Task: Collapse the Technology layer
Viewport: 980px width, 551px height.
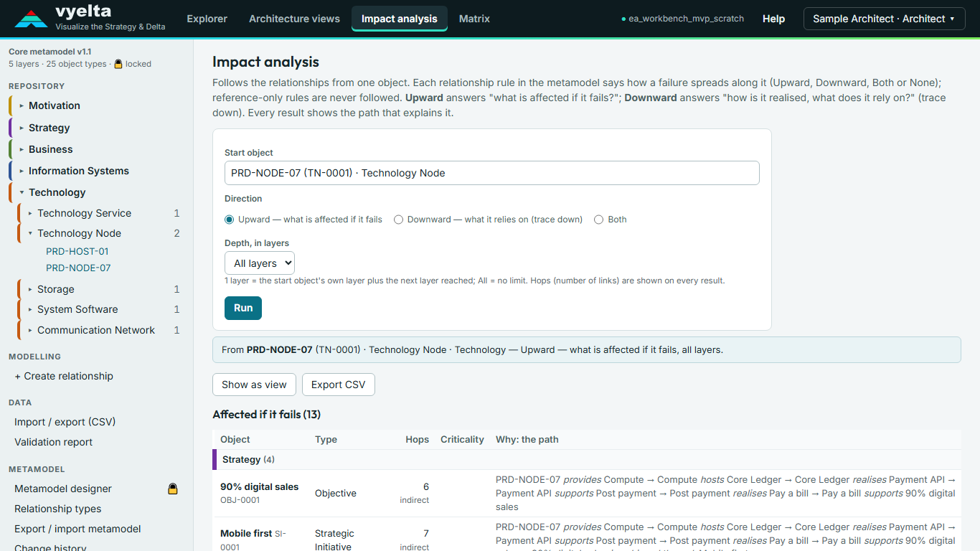Action: tap(22, 192)
